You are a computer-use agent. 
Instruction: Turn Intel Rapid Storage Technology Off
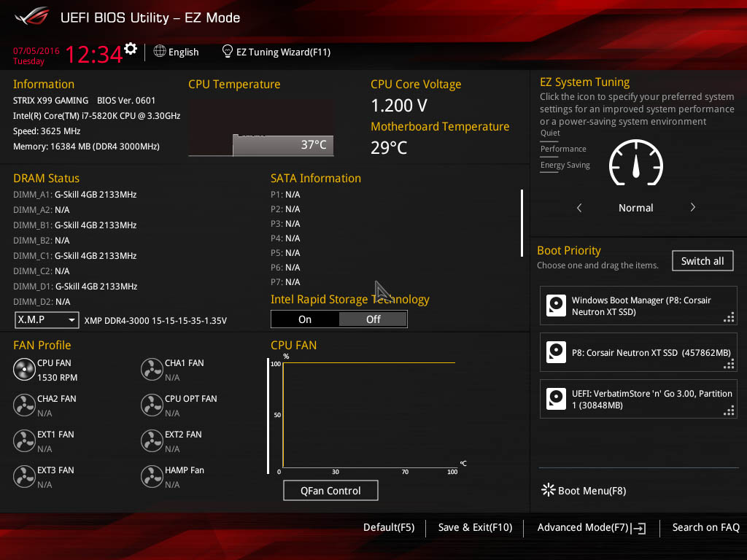[x=373, y=319]
